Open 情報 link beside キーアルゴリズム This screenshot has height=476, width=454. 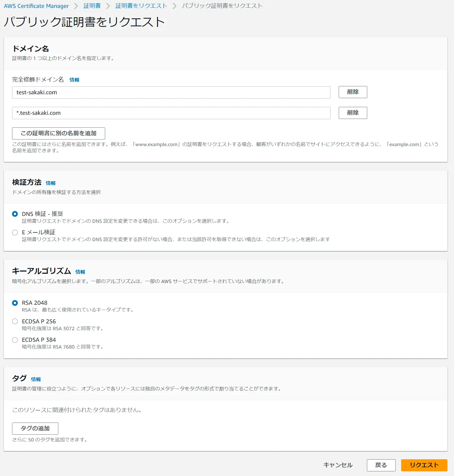click(80, 272)
